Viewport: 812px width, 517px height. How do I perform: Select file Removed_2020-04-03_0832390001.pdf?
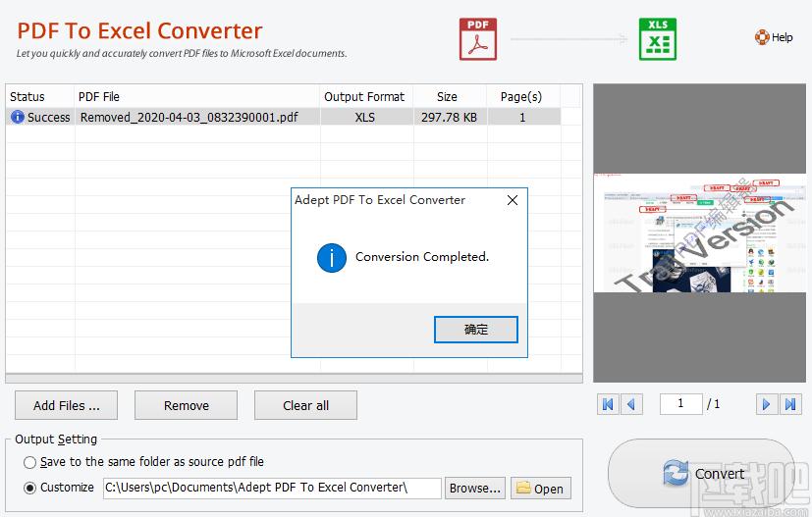(189, 117)
